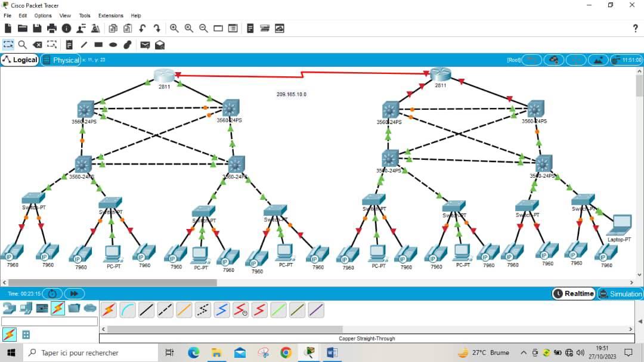Switch to the Physical workspace tab
Viewport: 644px width, 362px height.
click(61, 60)
